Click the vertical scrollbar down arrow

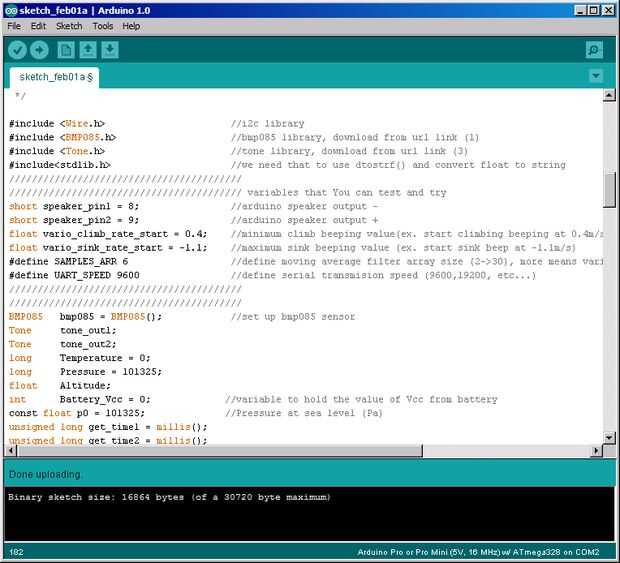[x=609, y=437]
